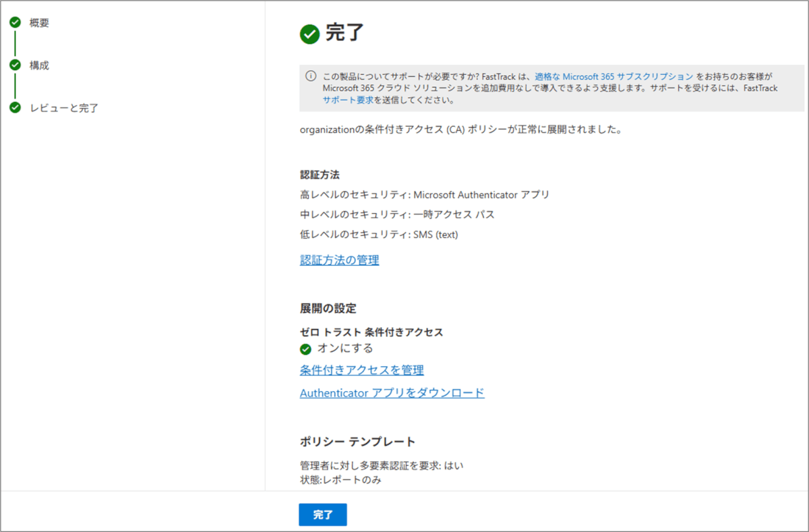Click the 展開の設定 section heading
The width and height of the screenshot is (809, 532).
328,308
